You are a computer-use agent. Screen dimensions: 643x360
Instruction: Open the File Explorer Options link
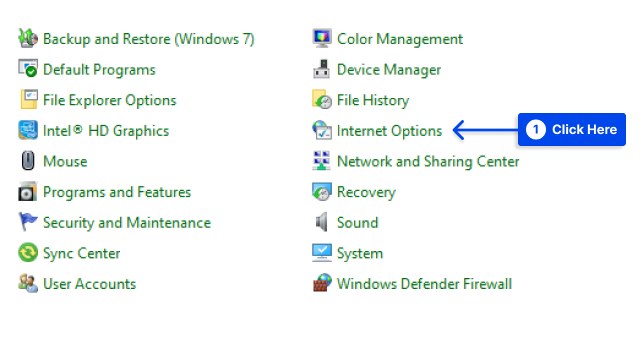(x=109, y=100)
